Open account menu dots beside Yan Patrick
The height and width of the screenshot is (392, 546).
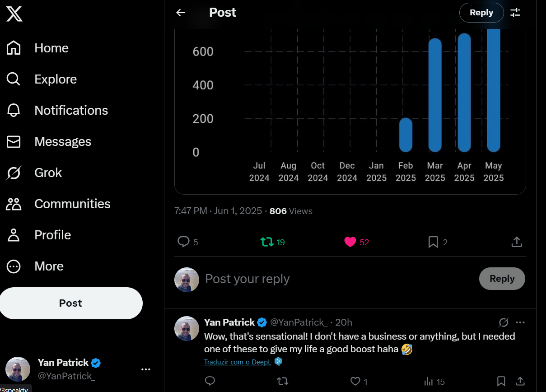click(145, 369)
